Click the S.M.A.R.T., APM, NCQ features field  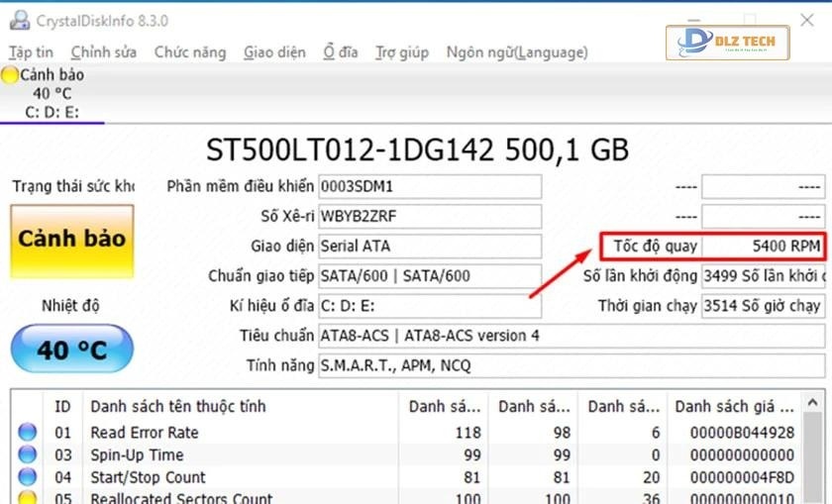pyautogui.click(x=572, y=365)
